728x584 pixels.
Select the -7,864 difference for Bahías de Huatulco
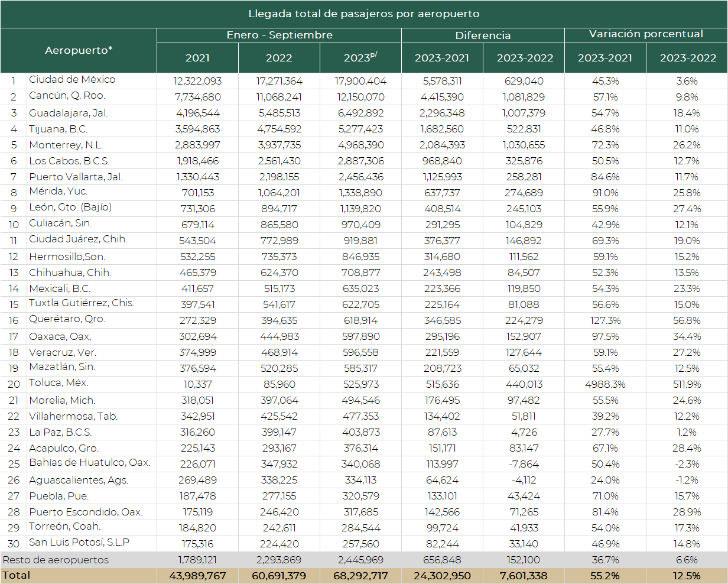click(x=524, y=464)
